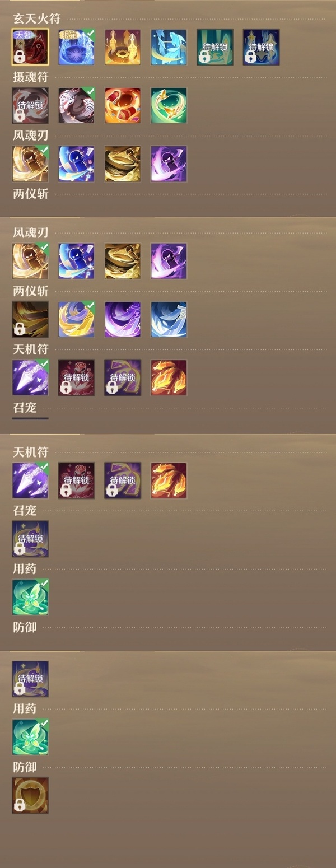Select the blue dolphin 玄天火符 skin icon
336x868 pixels.
tap(169, 47)
